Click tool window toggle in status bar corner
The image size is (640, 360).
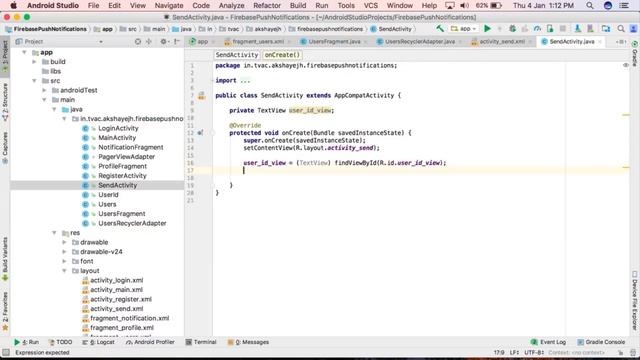coord(6,352)
